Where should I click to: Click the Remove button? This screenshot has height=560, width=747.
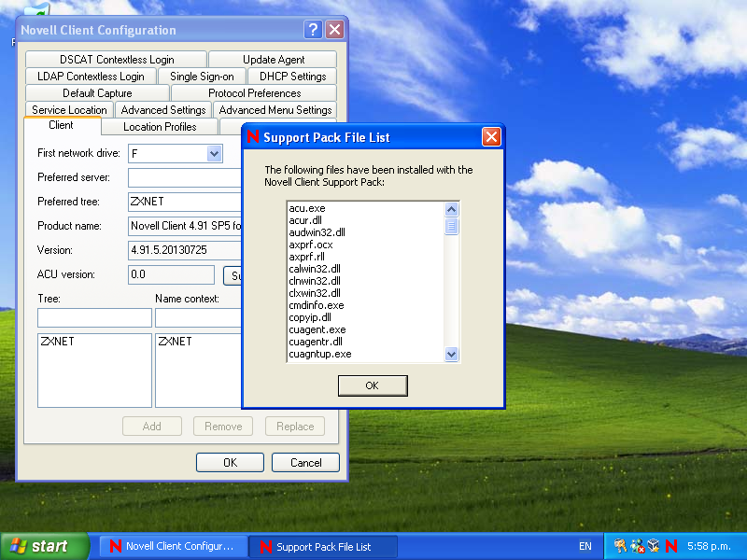(x=223, y=427)
